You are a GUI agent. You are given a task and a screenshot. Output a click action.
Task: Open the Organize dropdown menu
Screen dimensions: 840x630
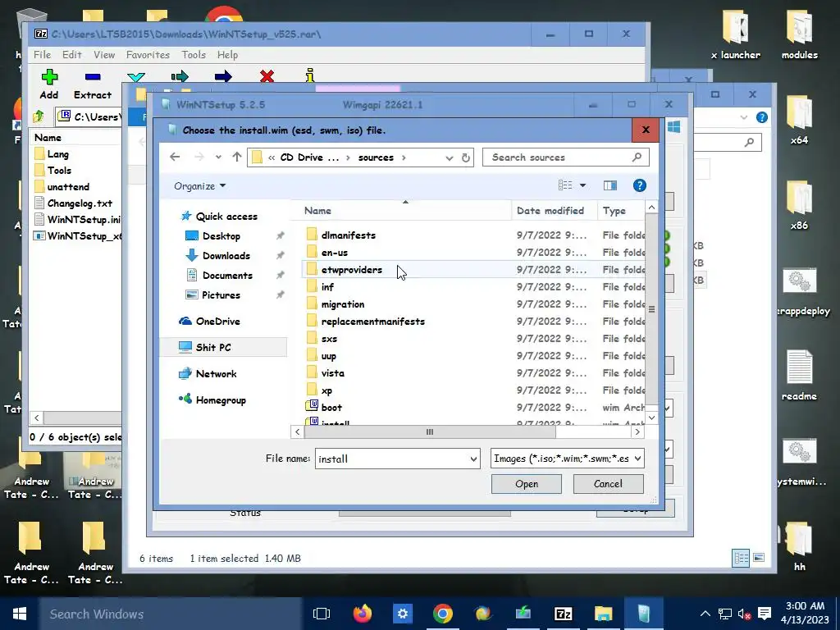click(200, 186)
